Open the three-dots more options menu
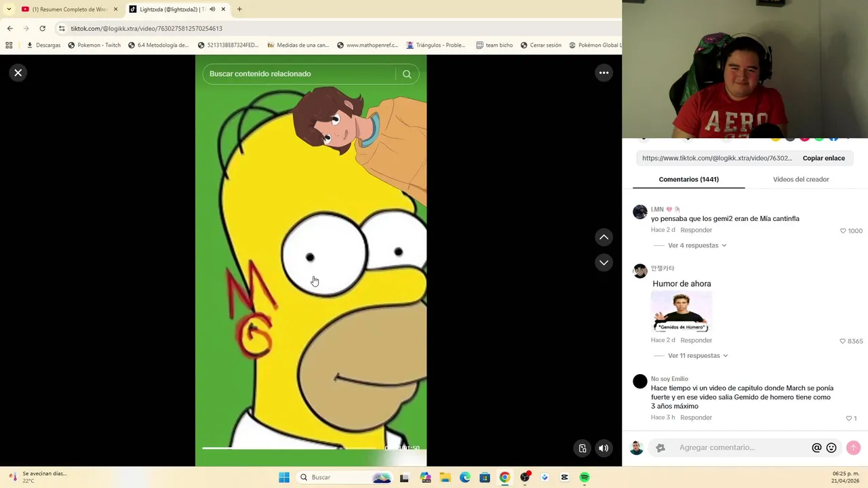This screenshot has height=488, width=868. pos(604,73)
